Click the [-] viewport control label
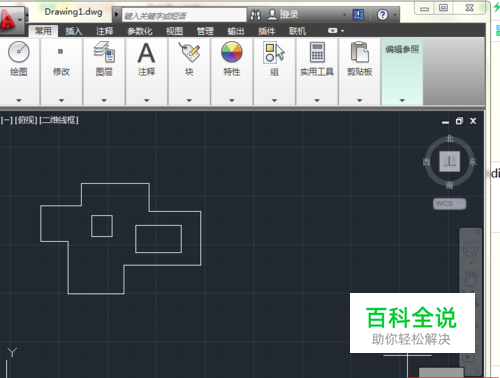 [x=7, y=120]
